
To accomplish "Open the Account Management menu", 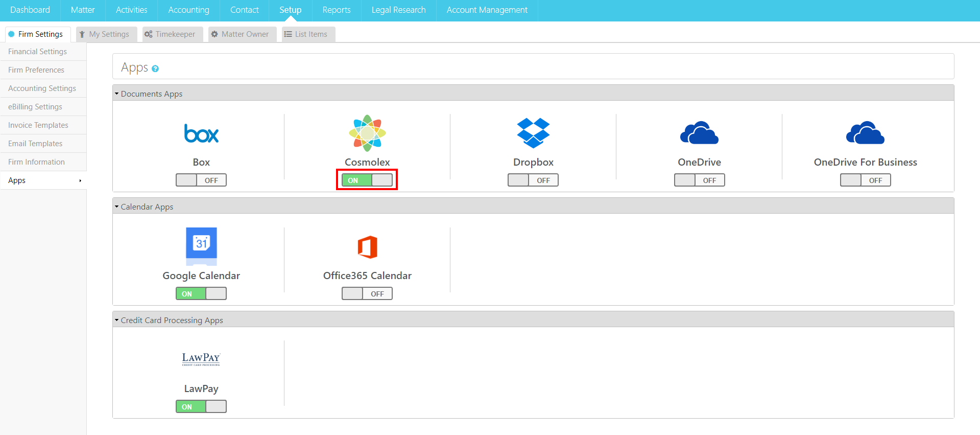I will tap(487, 10).
